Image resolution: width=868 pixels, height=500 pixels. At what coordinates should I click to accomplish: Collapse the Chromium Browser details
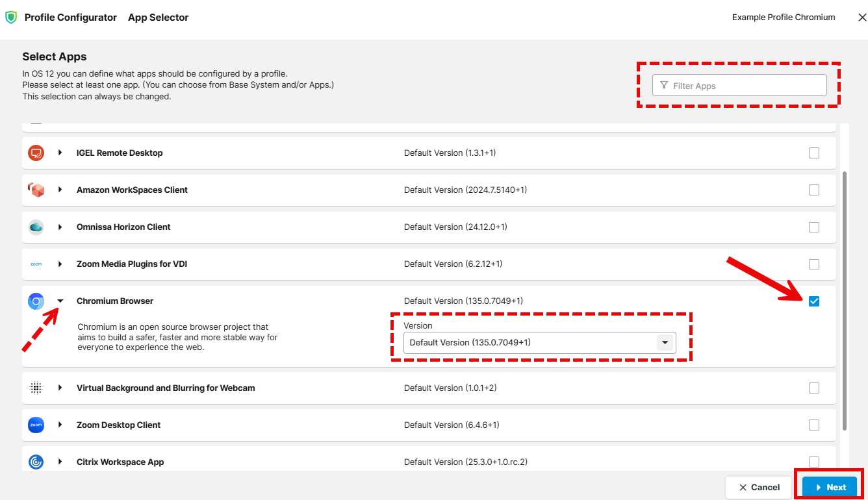tap(60, 301)
